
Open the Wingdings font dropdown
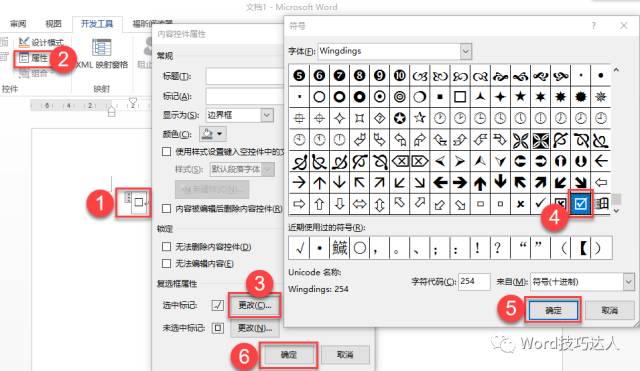point(466,51)
